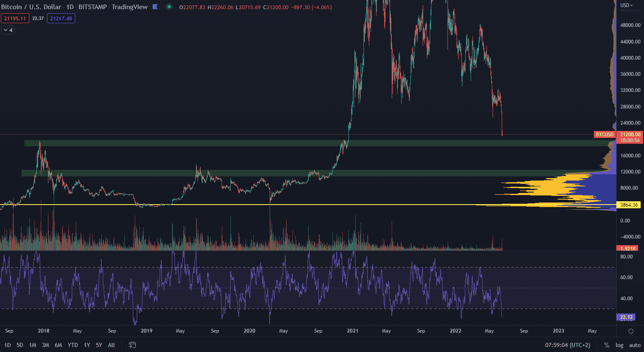
Task: Click the blue buy price 21217.48 button
Action: [61, 18]
